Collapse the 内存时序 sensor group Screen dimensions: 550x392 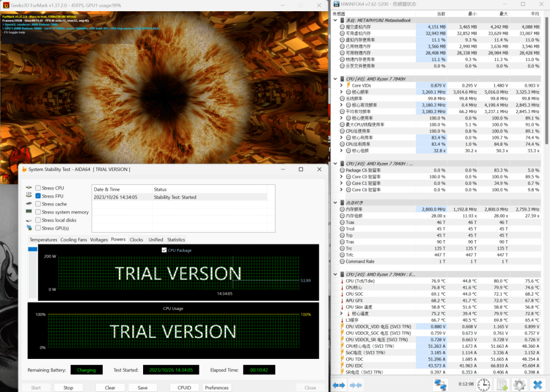tap(335, 203)
